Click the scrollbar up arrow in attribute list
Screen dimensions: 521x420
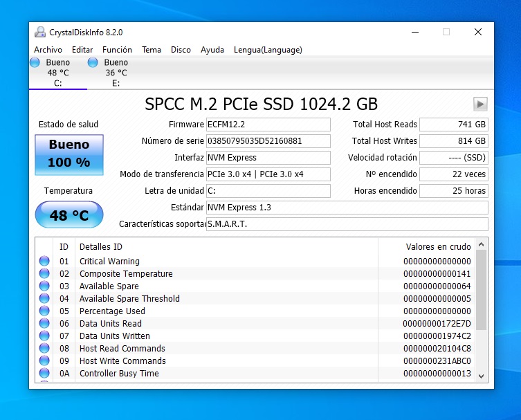coord(482,244)
